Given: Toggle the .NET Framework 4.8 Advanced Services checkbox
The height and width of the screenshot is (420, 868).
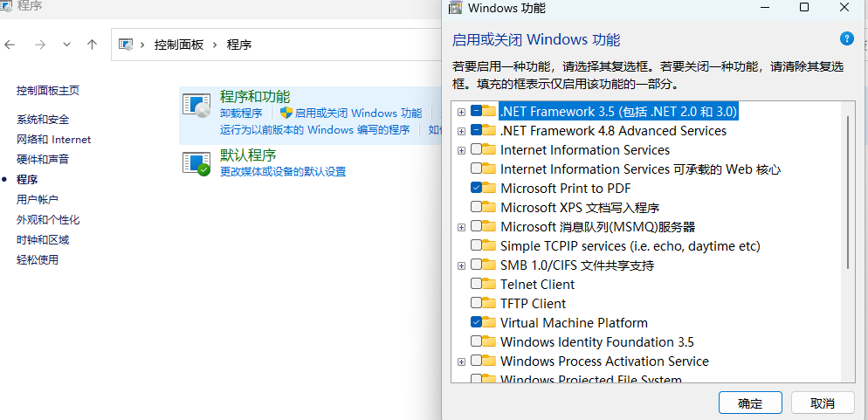Looking at the screenshot, I should point(476,131).
